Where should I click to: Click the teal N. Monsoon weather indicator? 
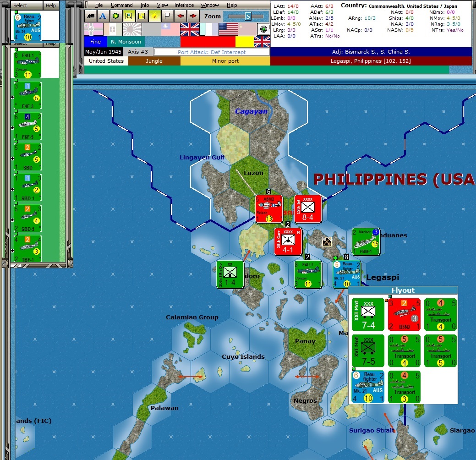126,42
